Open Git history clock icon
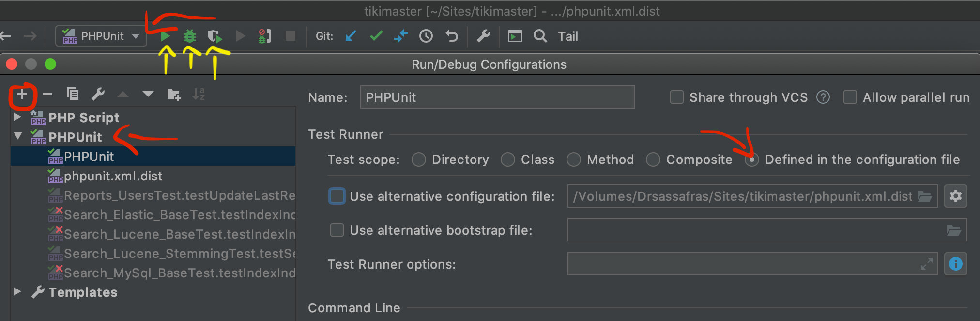 [426, 36]
